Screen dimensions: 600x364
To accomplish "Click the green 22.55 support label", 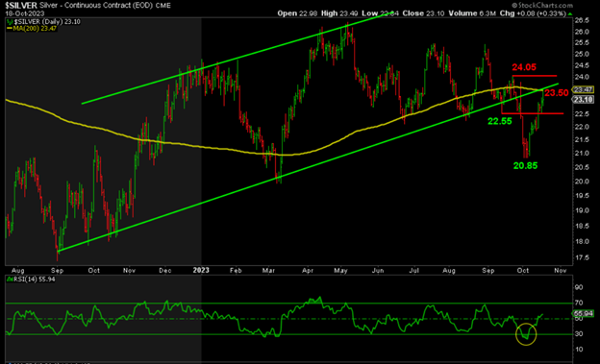I will click(499, 122).
